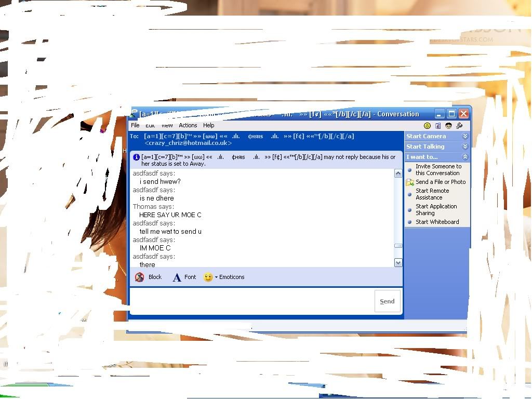Viewport: 532px width, 399px height.
Task: Open the Emoticons dropdown
Action: (x=217, y=277)
